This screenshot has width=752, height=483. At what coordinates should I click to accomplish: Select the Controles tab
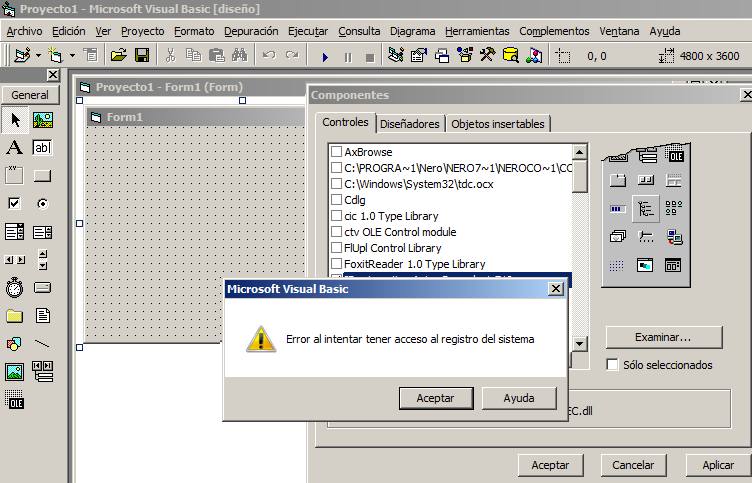coord(345,122)
